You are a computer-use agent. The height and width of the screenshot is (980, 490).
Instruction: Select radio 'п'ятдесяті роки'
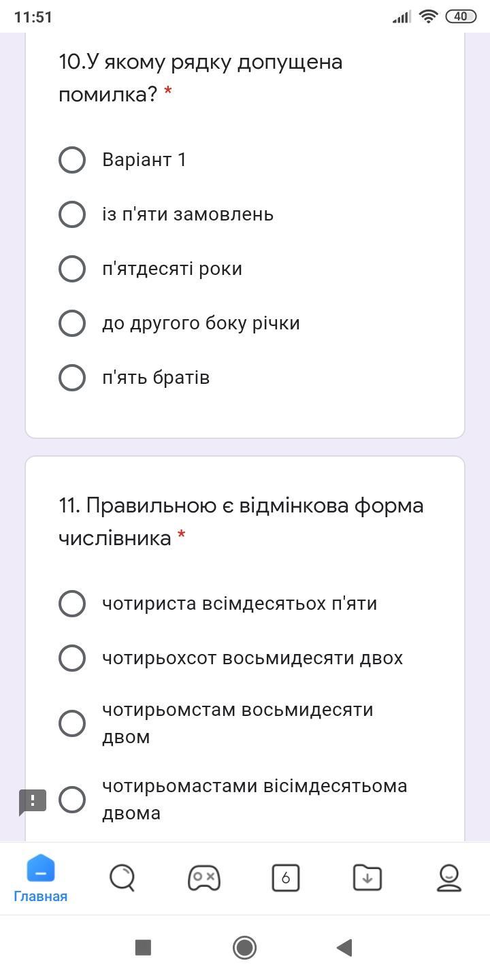72,269
